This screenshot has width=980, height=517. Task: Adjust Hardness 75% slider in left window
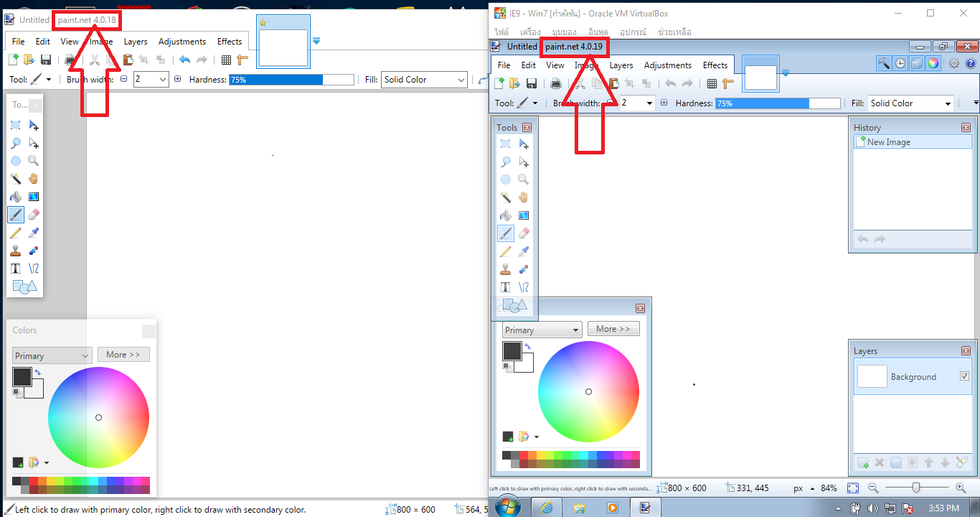(x=291, y=80)
